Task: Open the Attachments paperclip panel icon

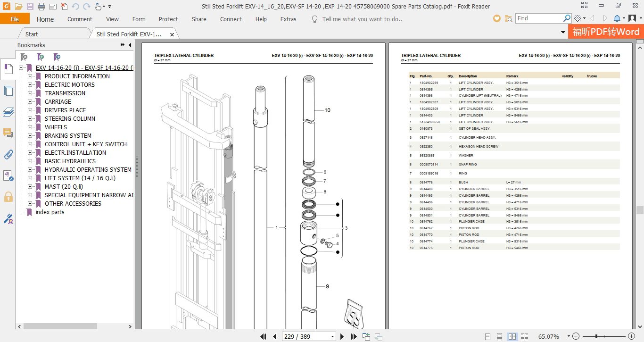Action: coord(8,154)
